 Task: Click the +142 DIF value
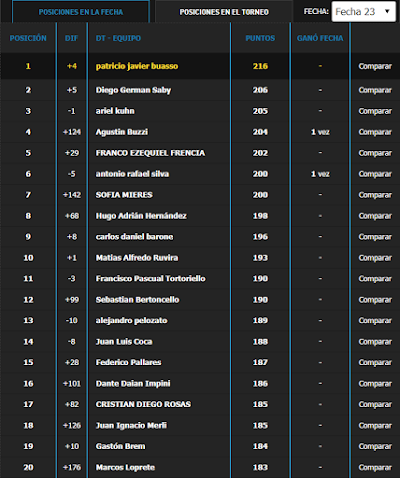(72, 195)
